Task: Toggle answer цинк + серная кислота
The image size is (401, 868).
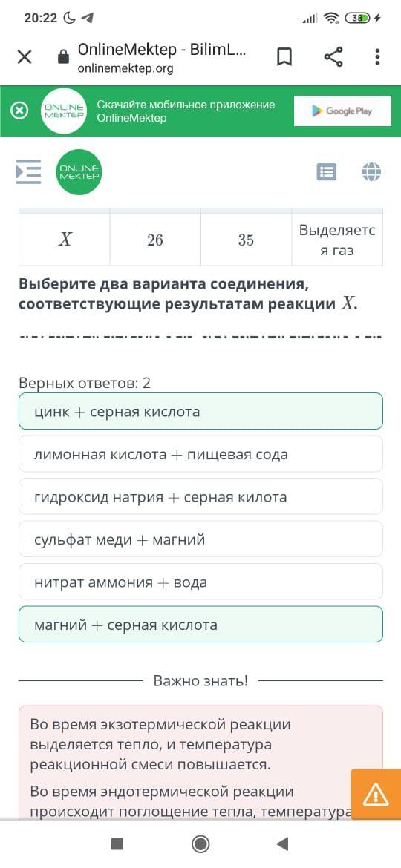Action: [x=200, y=411]
